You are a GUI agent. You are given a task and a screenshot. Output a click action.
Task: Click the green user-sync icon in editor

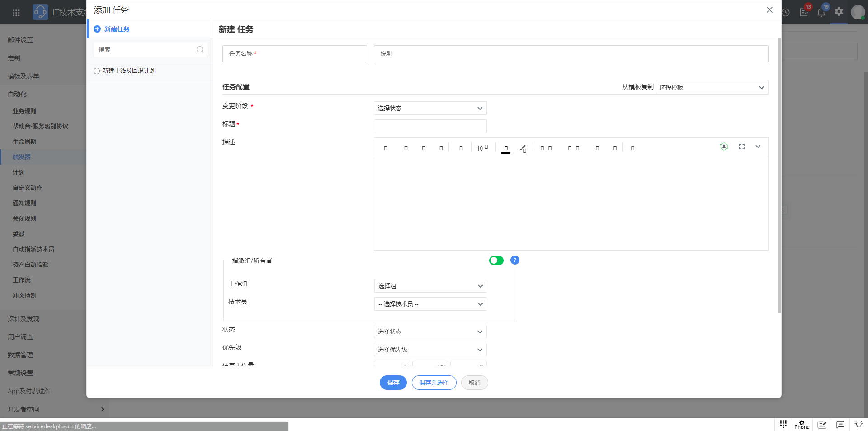pos(724,147)
